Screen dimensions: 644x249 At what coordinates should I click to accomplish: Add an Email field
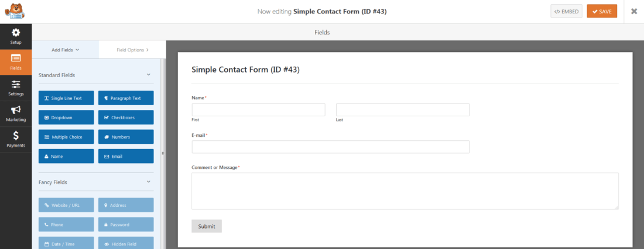coord(126,156)
